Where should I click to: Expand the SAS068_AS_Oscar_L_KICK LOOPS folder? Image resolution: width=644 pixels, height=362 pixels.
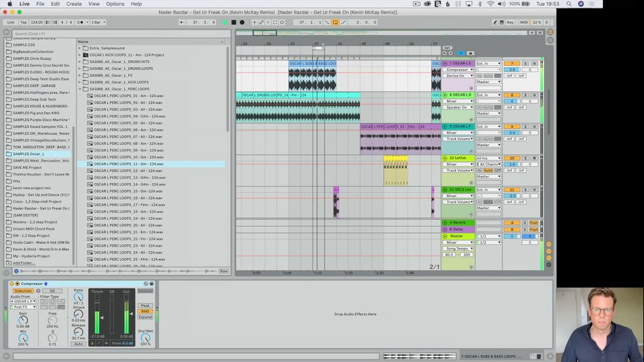click(x=80, y=82)
